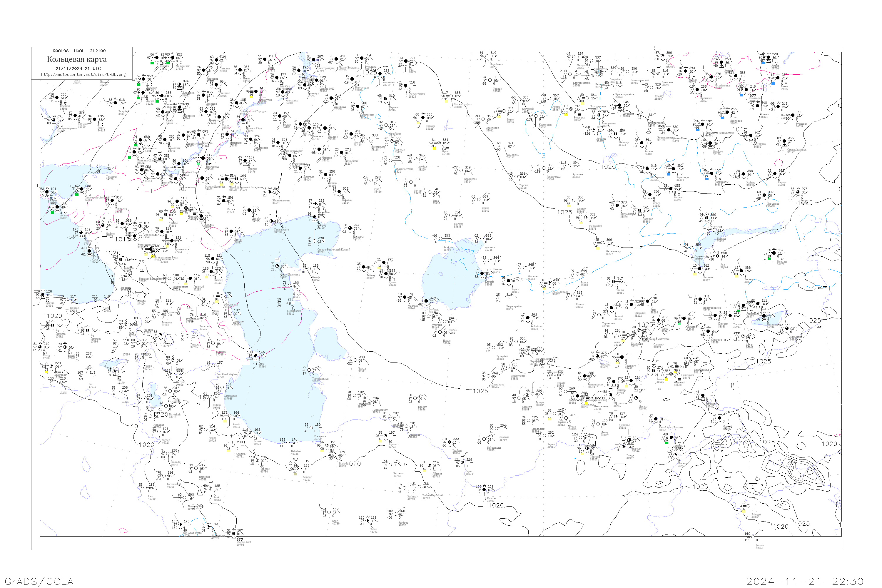Image resolution: width=882 pixels, height=588 pixels.
Task: Click the Балхаш 35796 station name label
Action: 721,240
